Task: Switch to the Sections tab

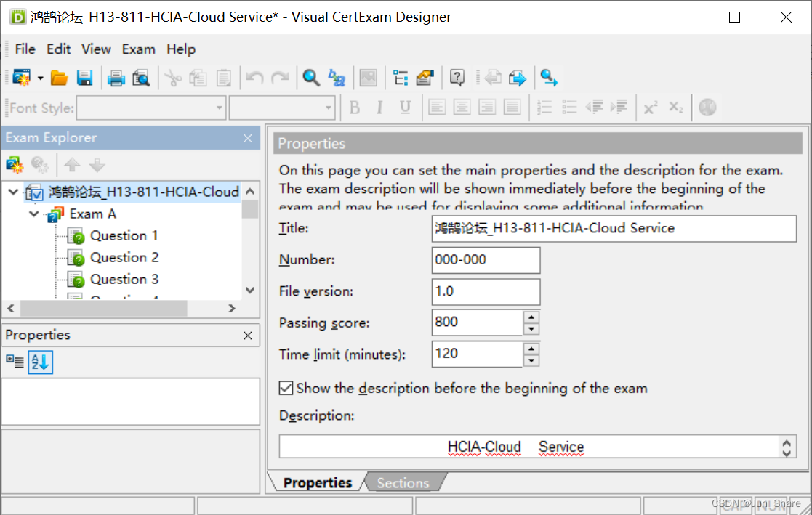Action: (x=403, y=483)
